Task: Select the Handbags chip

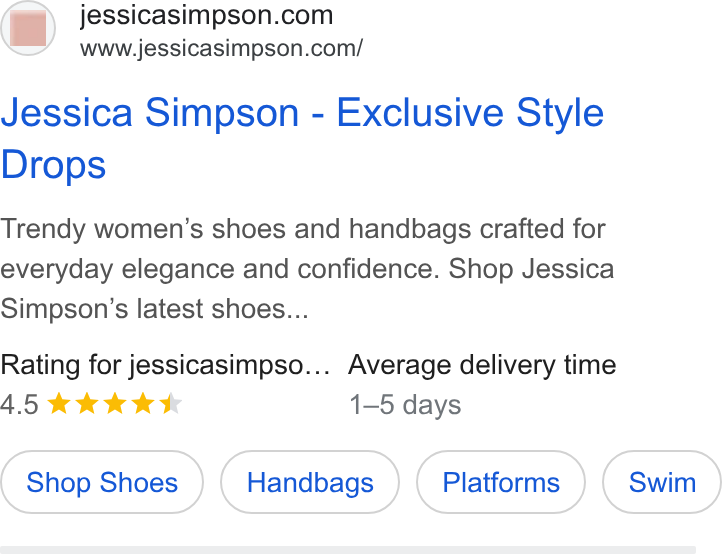Action: tap(310, 482)
